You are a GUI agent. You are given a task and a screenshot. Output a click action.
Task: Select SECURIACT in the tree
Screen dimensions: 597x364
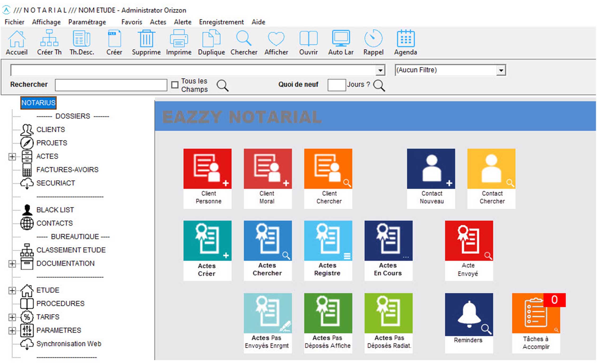coord(56,183)
